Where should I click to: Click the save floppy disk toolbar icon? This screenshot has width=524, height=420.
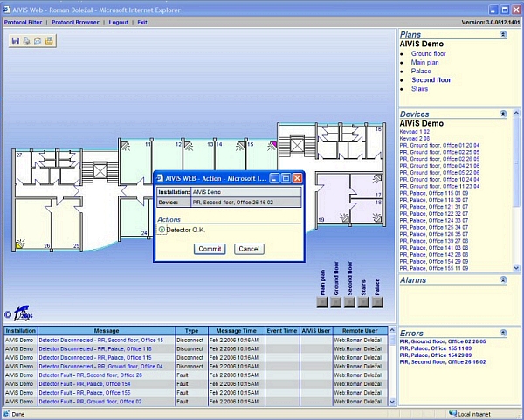click(x=16, y=41)
